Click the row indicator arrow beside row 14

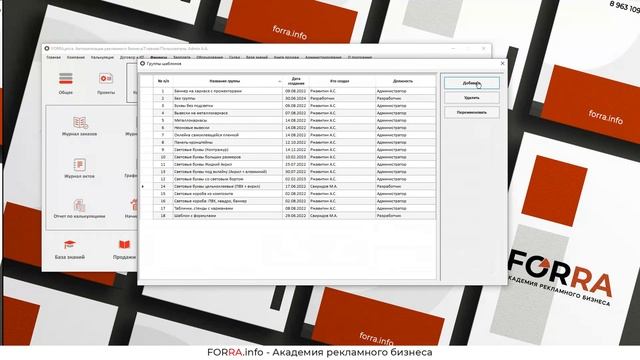(143, 187)
